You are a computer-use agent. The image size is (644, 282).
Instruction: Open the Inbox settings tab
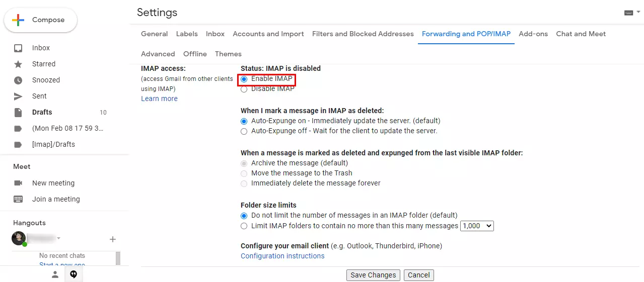click(x=215, y=34)
